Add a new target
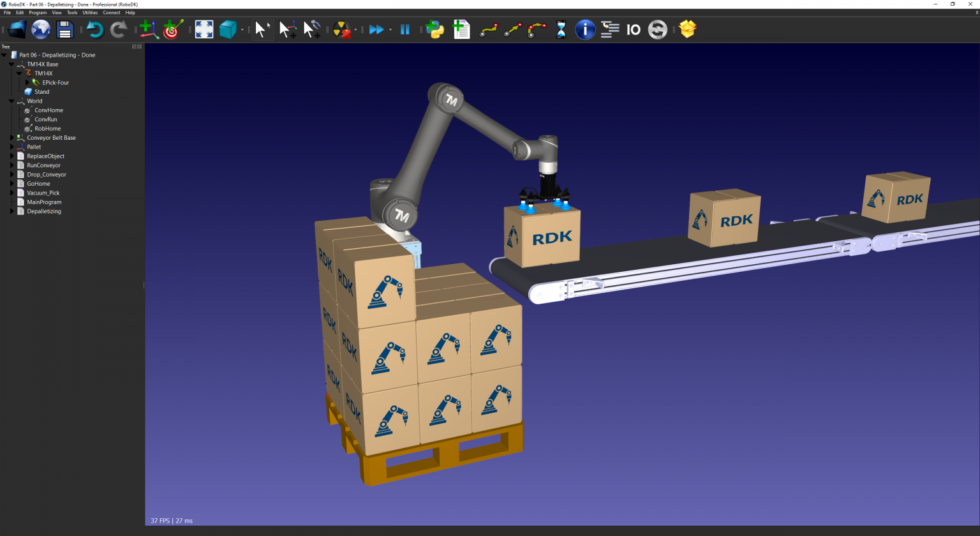Screen dimensions: 980x536 pyautogui.click(x=172, y=29)
